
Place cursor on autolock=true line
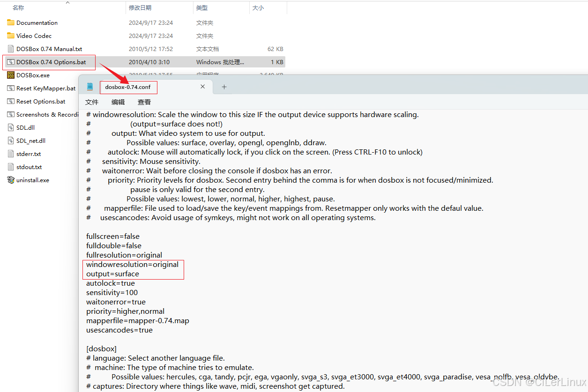click(x=111, y=283)
